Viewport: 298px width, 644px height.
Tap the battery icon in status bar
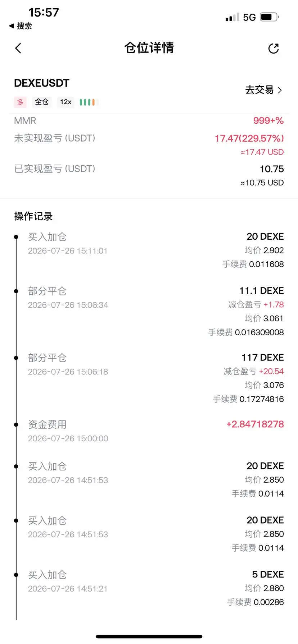point(269,17)
